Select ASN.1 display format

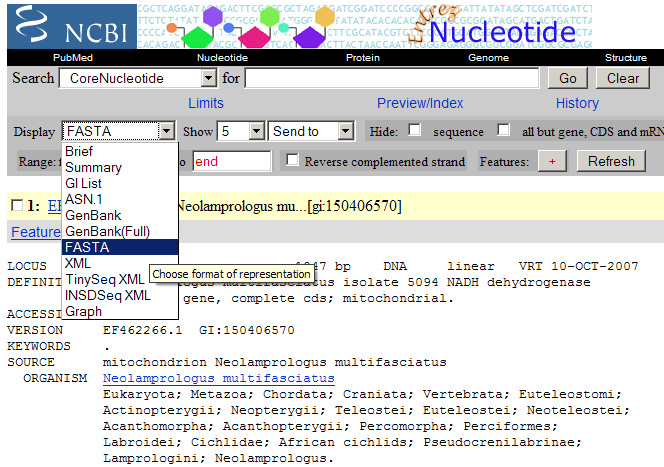[120, 199]
